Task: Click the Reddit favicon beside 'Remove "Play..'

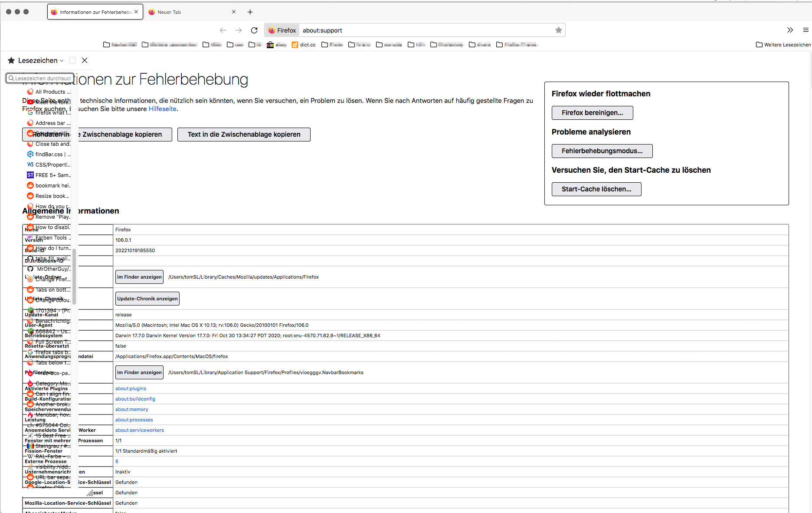Action: point(30,217)
